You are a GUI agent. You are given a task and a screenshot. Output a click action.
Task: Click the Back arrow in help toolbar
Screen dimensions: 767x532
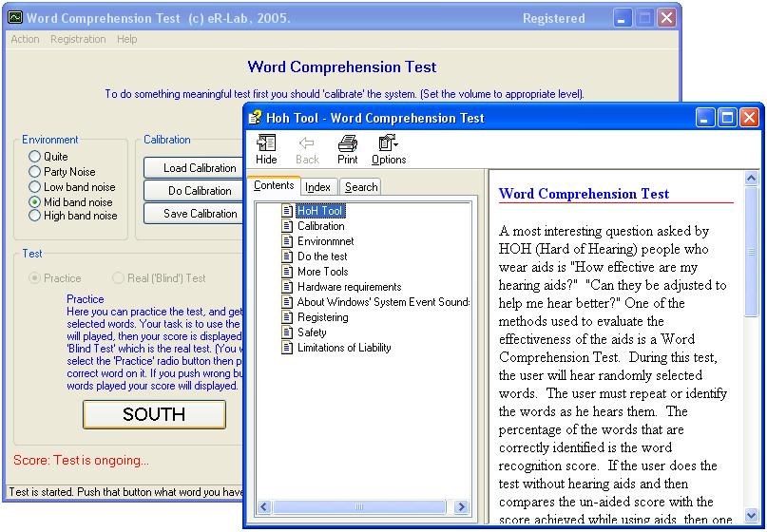tap(307, 150)
